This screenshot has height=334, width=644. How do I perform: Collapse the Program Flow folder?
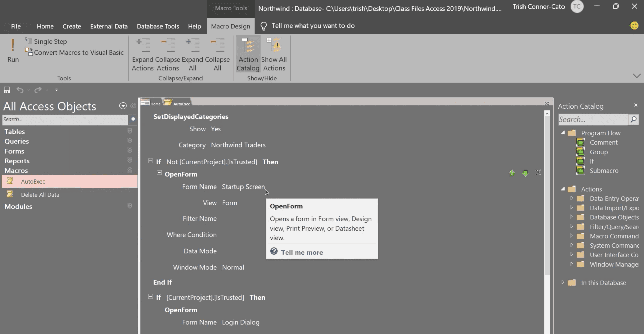coord(563,133)
